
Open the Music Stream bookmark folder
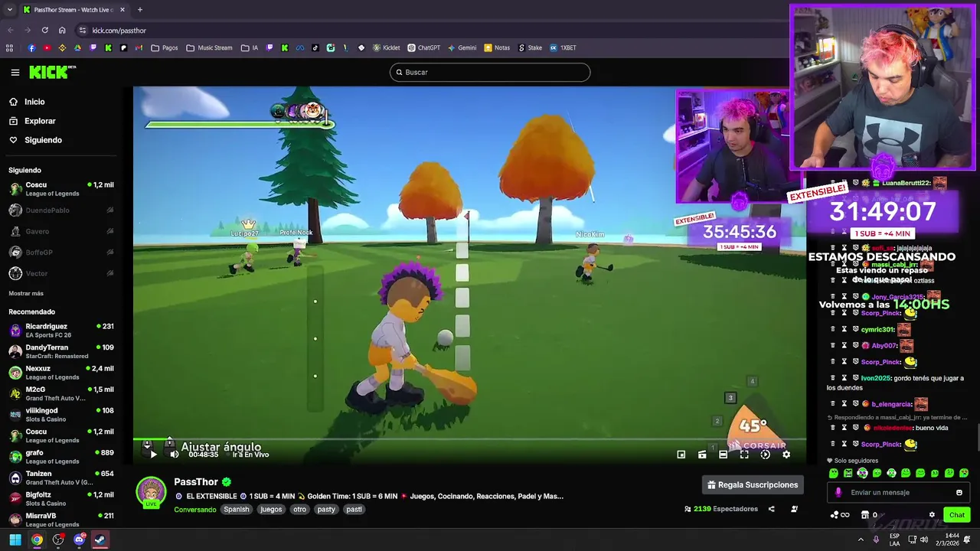pyautogui.click(x=209, y=47)
